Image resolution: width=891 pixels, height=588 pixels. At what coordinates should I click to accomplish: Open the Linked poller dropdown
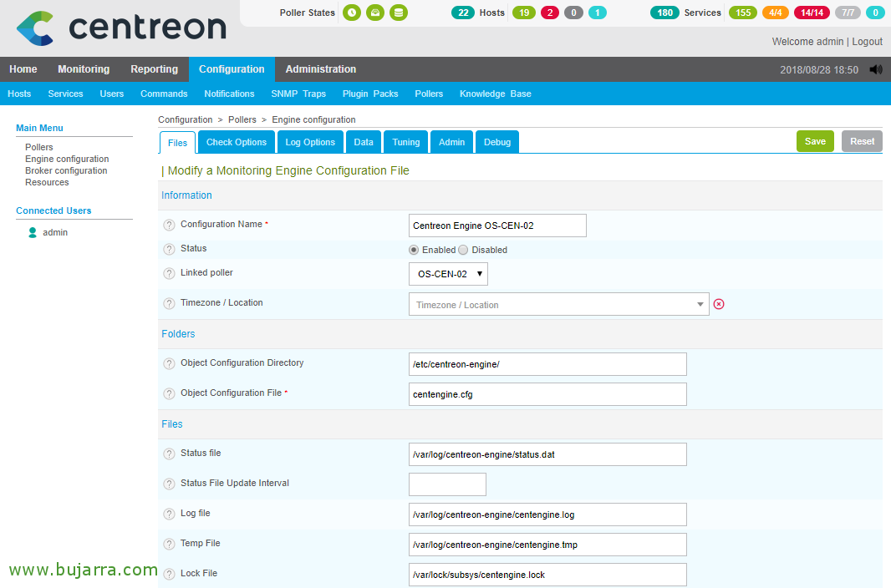point(448,274)
